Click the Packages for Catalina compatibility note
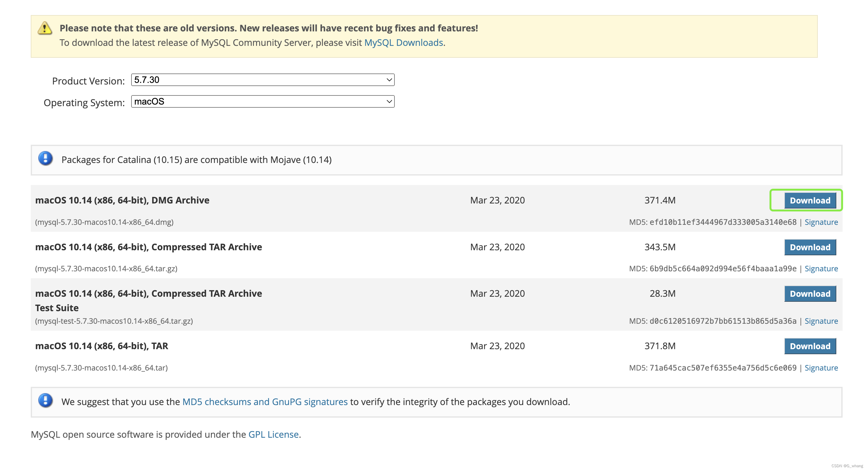This screenshot has height=471, width=868. 196,160
